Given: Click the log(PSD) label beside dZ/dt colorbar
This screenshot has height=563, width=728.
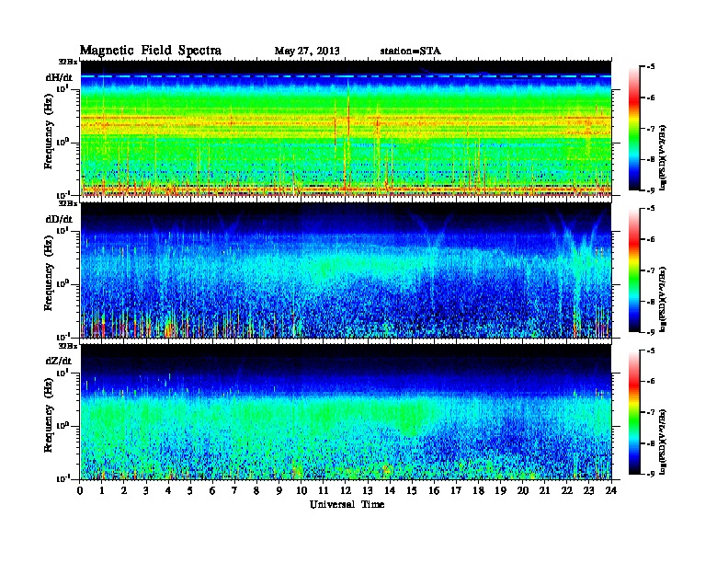Looking at the screenshot, I should pyautogui.click(x=663, y=441).
